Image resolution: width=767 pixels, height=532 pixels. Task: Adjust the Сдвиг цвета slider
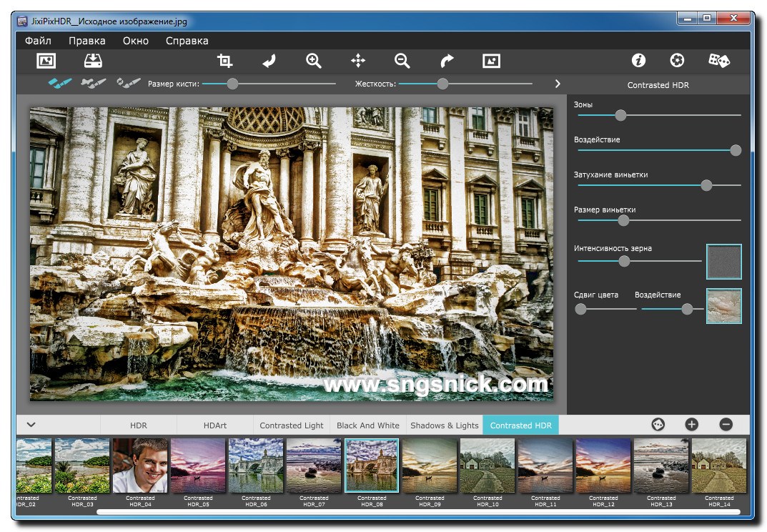tap(580, 309)
